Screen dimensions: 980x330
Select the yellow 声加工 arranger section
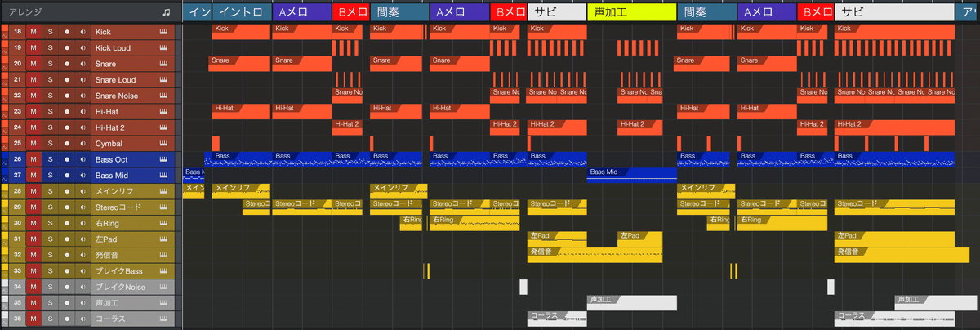[x=631, y=12]
